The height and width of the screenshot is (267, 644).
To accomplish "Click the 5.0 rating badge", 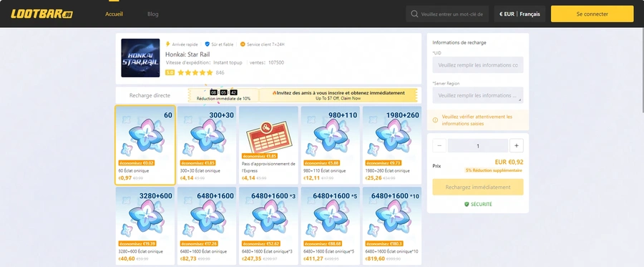I will pos(170,73).
